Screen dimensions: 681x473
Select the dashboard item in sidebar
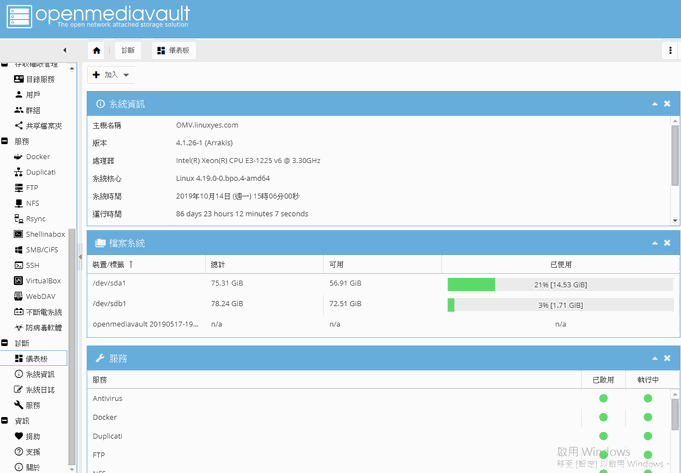34,358
